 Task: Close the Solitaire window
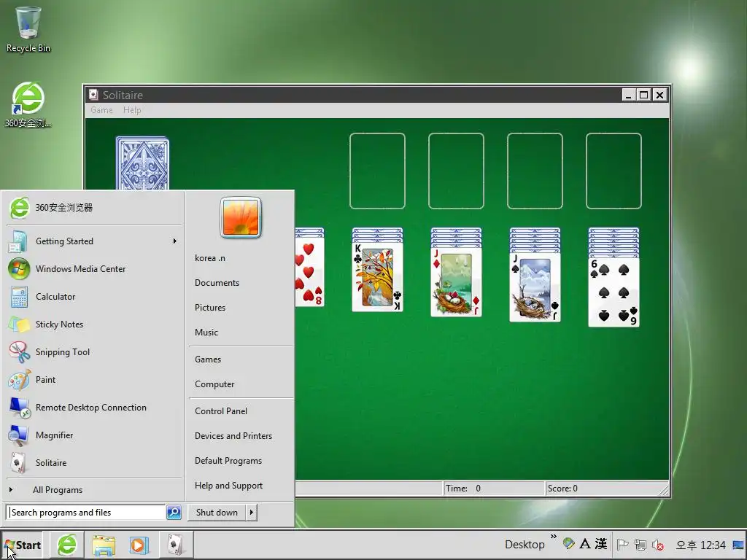[659, 95]
